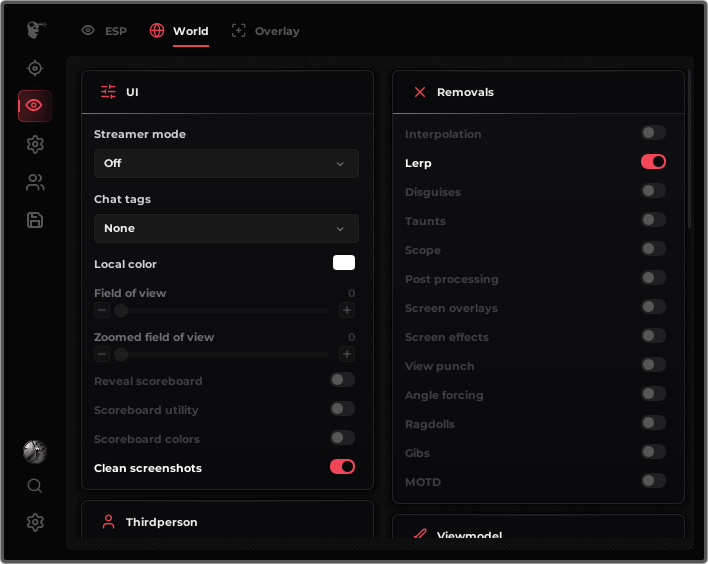The width and height of the screenshot is (708, 564).
Task: Open the players sidebar section
Action: (x=35, y=182)
